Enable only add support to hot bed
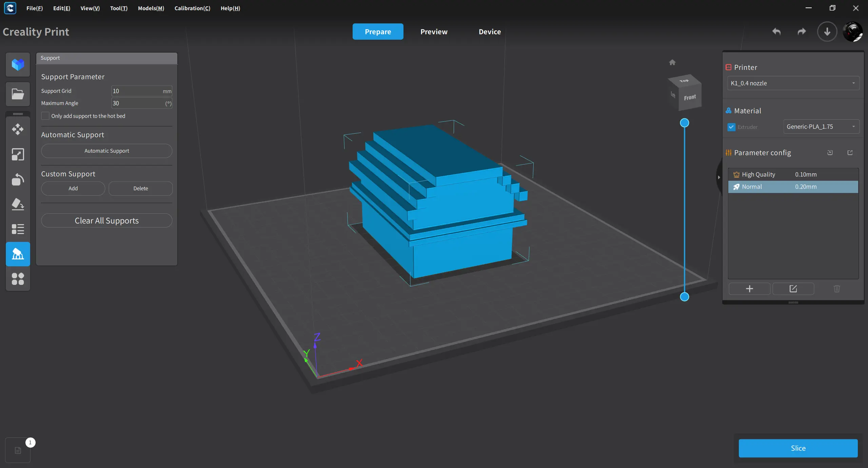Screen dimensions: 868x468 tap(45, 116)
